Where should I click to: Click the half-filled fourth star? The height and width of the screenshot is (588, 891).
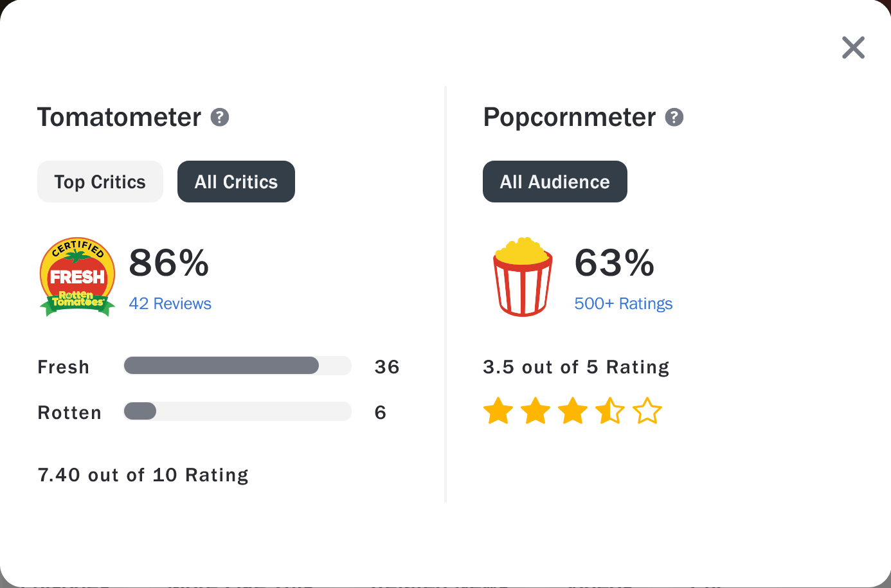[610, 411]
